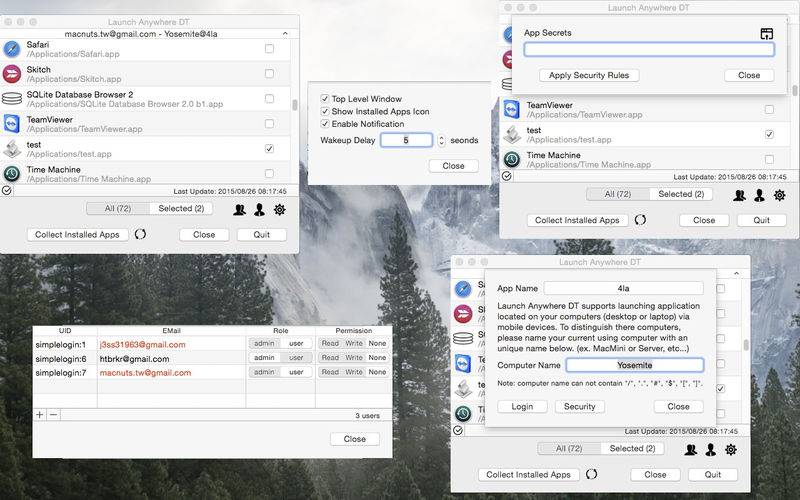Tick the Skitch checkbox in top-left window
The width and height of the screenshot is (800, 500).
click(x=269, y=73)
